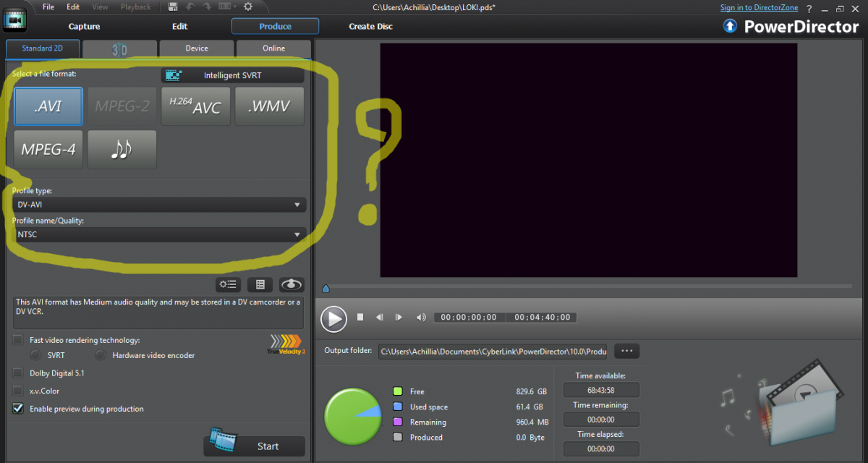Click the TrueVelocity 2 logo
Image resolution: width=868 pixels, height=463 pixels.
click(287, 345)
